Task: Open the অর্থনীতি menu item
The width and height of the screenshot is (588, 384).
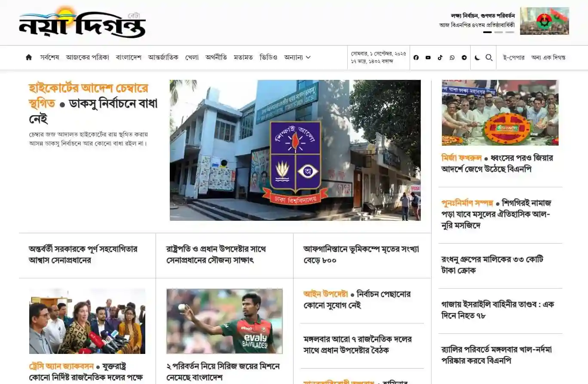Action: tap(215, 57)
